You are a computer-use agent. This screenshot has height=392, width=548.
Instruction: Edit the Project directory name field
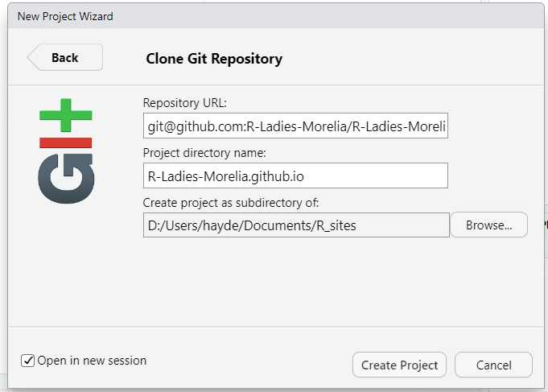[x=295, y=175]
